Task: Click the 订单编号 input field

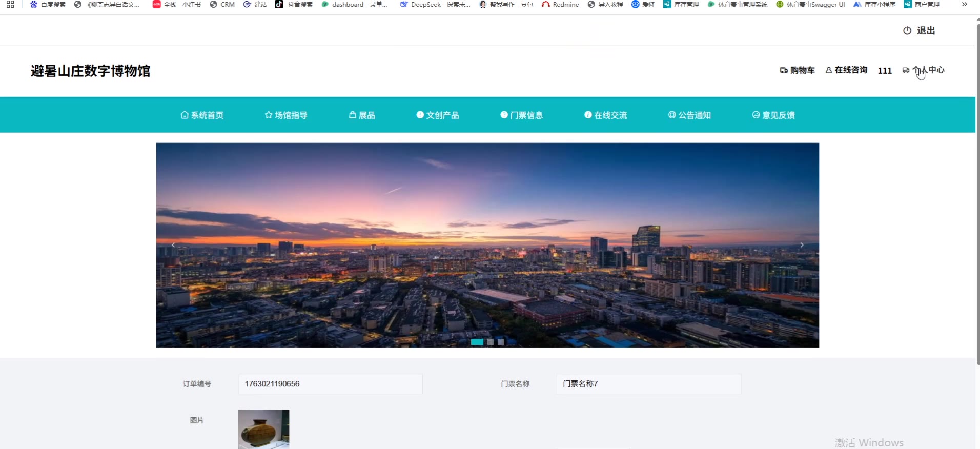Action: click(330, 384)
